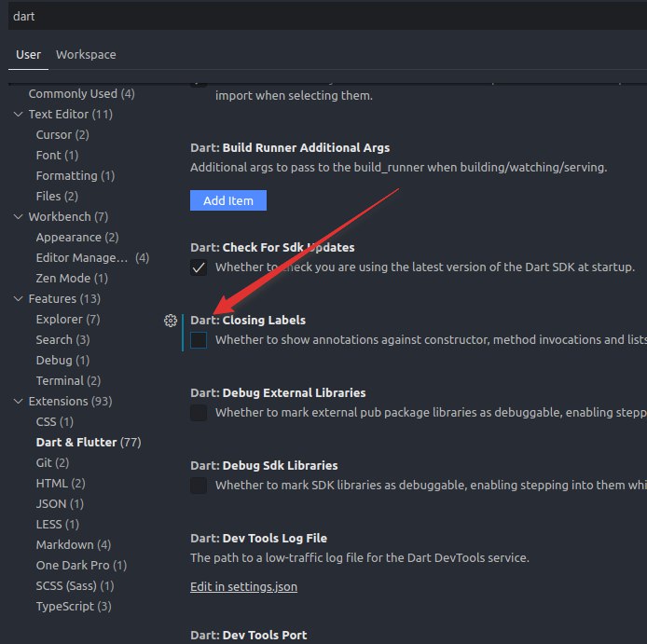Select Font (1) category

coord(57,155)
